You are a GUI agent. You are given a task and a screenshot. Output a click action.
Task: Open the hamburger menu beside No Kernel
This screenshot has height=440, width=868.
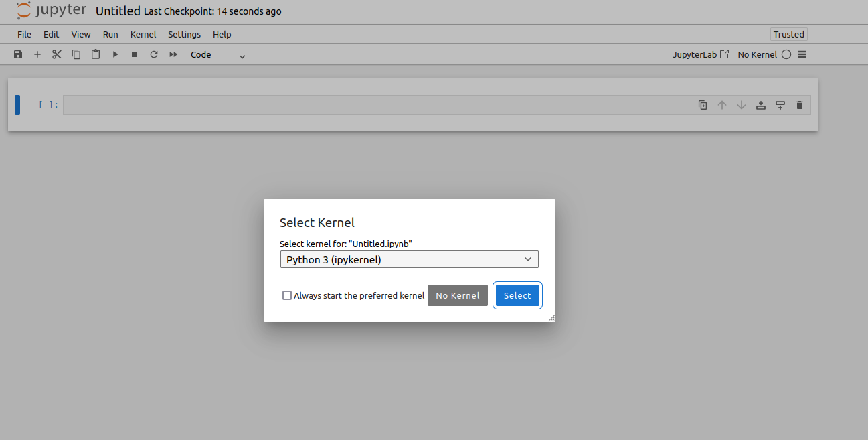(802, 54)
